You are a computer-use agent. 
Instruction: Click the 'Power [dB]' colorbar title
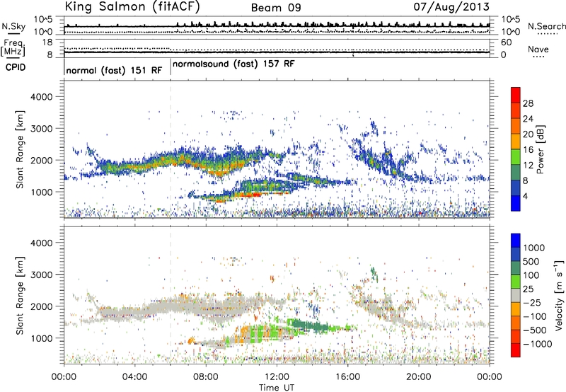click(x=540, y=149)
